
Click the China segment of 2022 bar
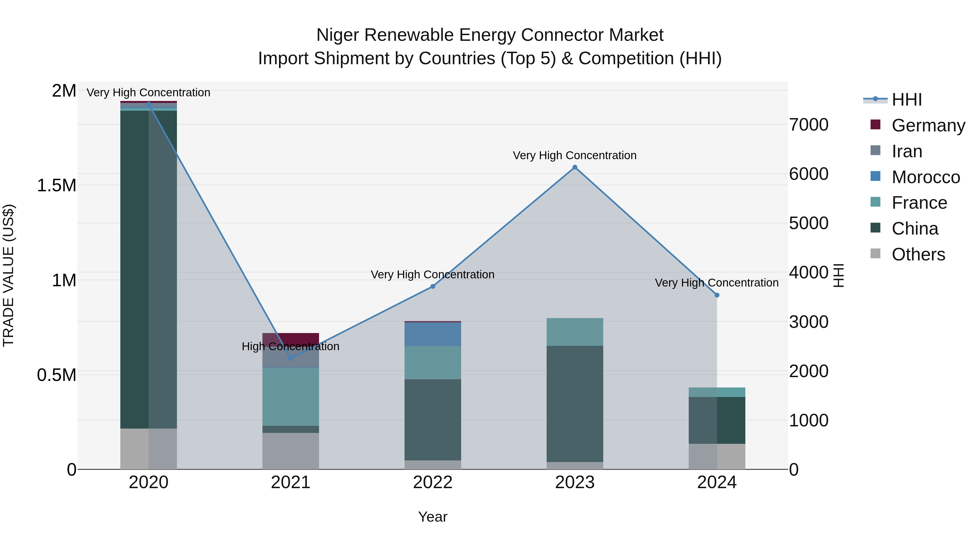point(433,420)
